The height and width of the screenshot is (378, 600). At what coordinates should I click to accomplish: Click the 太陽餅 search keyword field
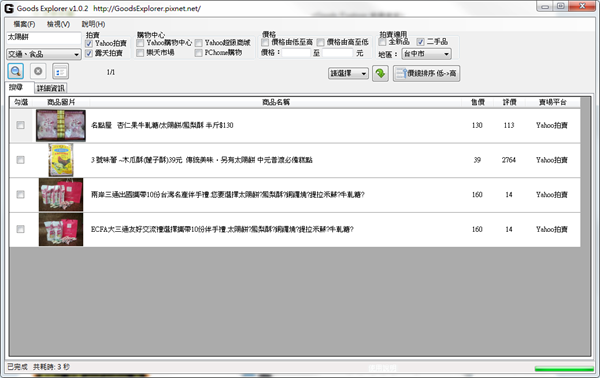point(44,38)
